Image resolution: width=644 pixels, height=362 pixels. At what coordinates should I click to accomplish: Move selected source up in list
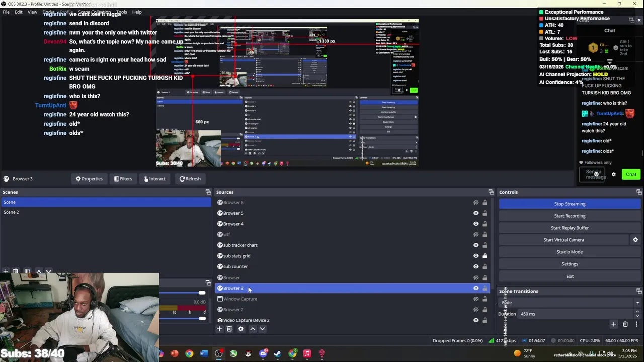click(x=253, y=329)
